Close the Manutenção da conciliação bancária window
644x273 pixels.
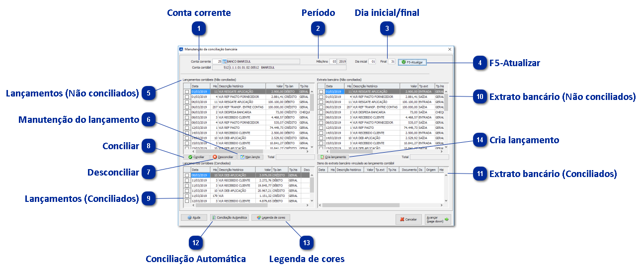pyautogui.click(x=450, y=49)
